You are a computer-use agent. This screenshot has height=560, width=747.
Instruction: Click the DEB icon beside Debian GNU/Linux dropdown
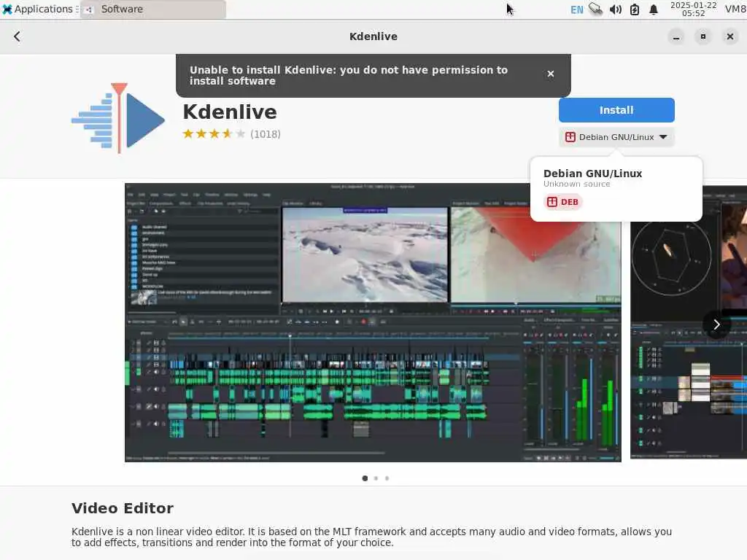[570, 137]
